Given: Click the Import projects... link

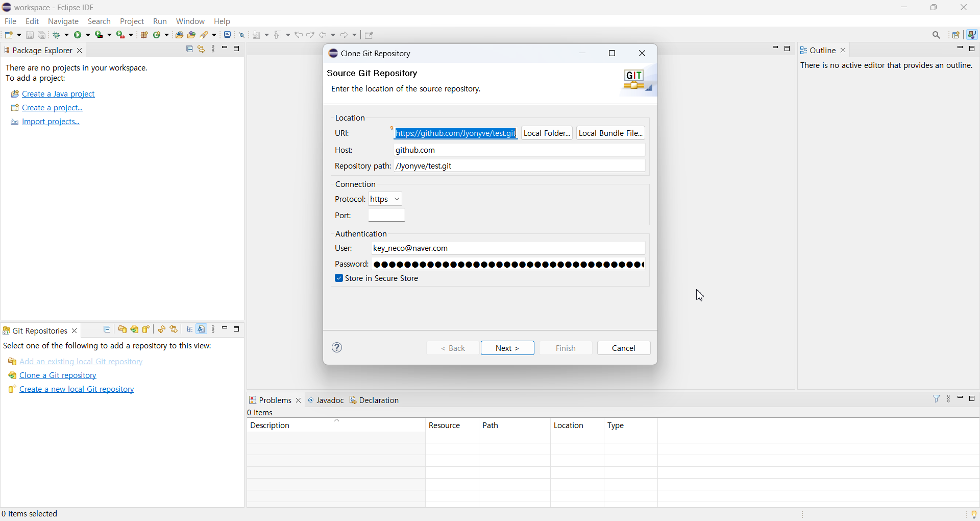Looking at the screenshot, I should (x=51, y=122).
